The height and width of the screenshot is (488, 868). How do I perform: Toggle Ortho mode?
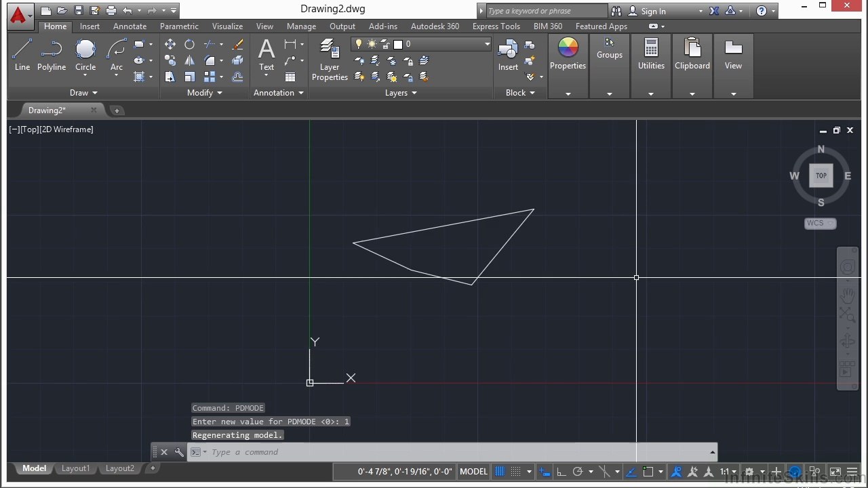(x=562, y=472)
